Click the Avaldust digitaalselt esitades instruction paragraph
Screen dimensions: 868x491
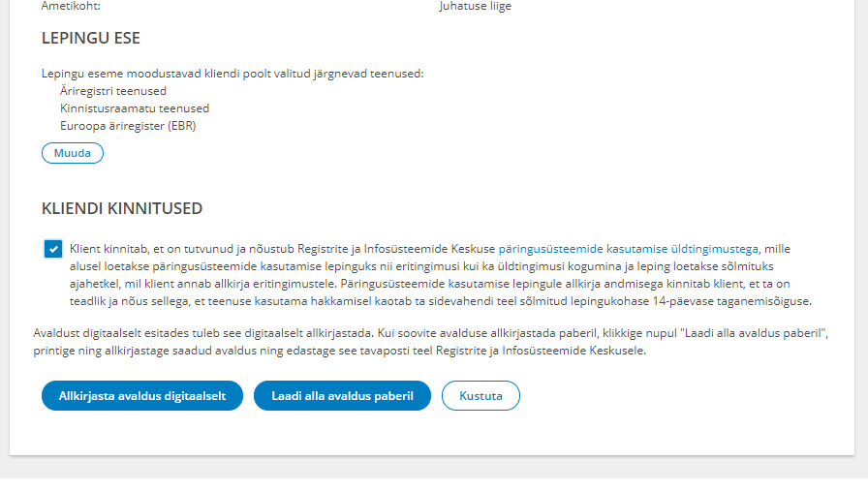(x=431, y=342)
